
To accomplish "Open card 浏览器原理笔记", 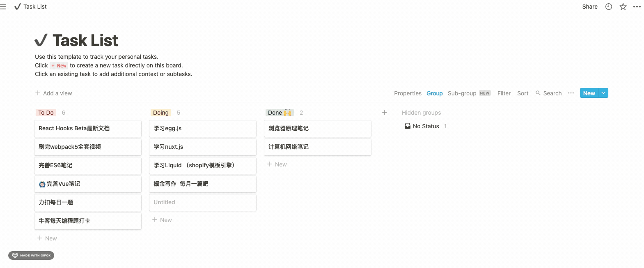I will point(318,129).
